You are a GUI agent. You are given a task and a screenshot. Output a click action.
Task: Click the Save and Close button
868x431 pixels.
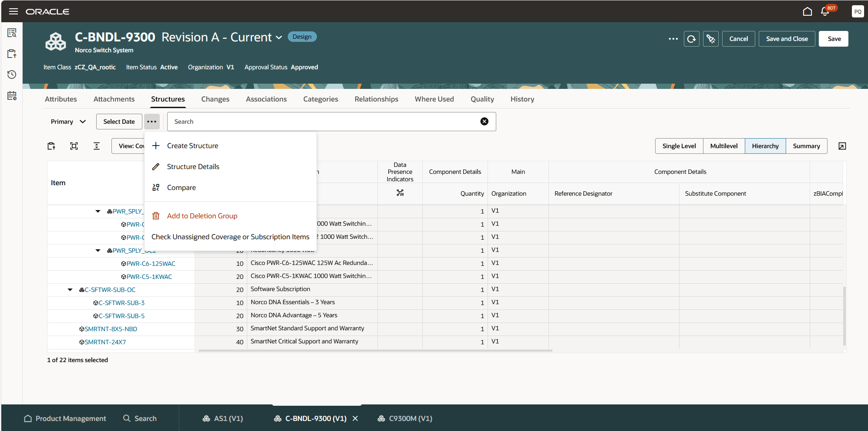[x=787, y=39]
